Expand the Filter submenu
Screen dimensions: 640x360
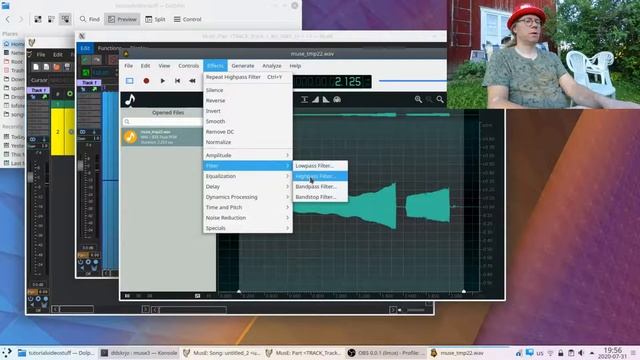pyautogui.click(x=248, y=166)
